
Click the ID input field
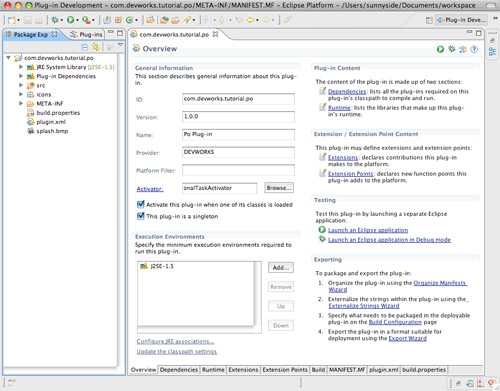238,99
